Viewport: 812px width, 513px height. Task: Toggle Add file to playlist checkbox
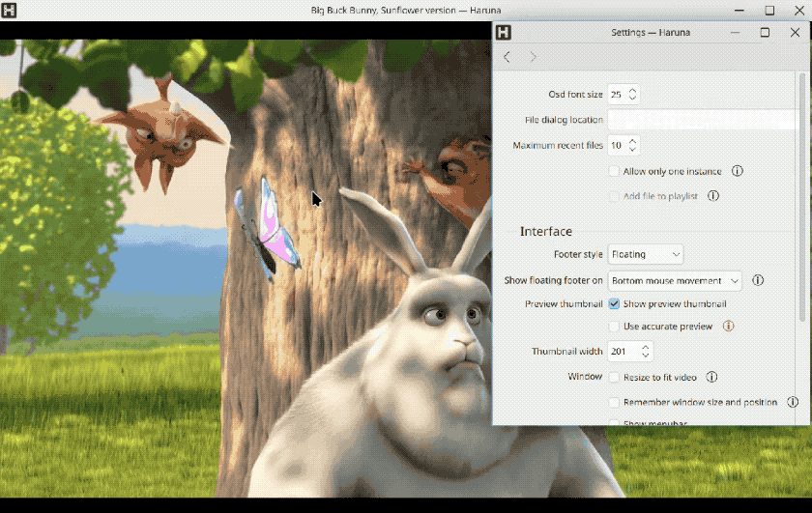click(614, 196)
